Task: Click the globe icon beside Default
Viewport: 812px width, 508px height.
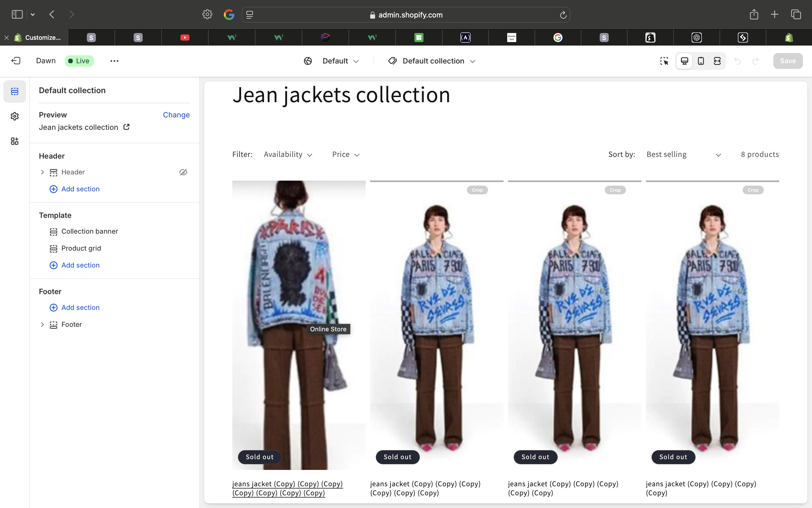Action: (308, 61)
